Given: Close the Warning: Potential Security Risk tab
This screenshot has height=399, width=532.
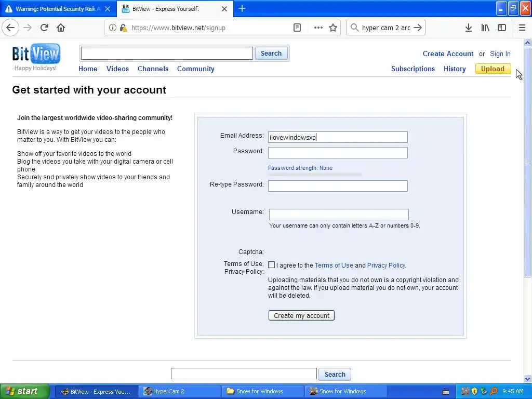Looking at the screenshot, I should click(108, 9).
